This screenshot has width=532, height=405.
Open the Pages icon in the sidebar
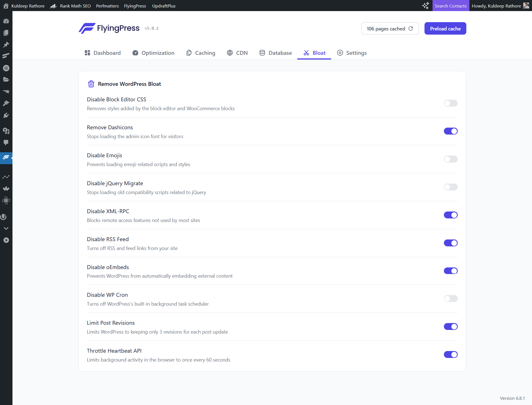(6, 33)
